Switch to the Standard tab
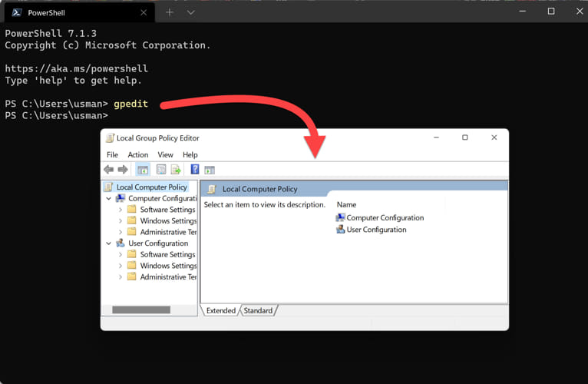588x384 pixels. pyautogui.click(x=258, y=311)
